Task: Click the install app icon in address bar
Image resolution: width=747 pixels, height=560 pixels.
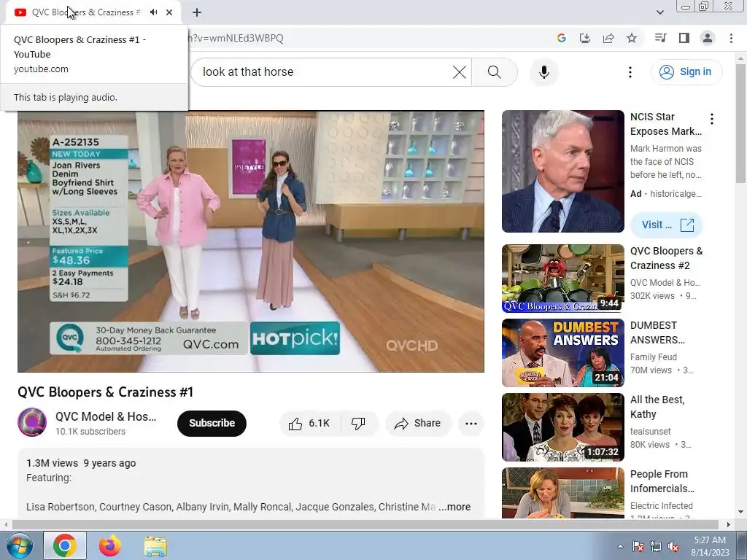Action: pyautogui.click(x=585, y=38)
